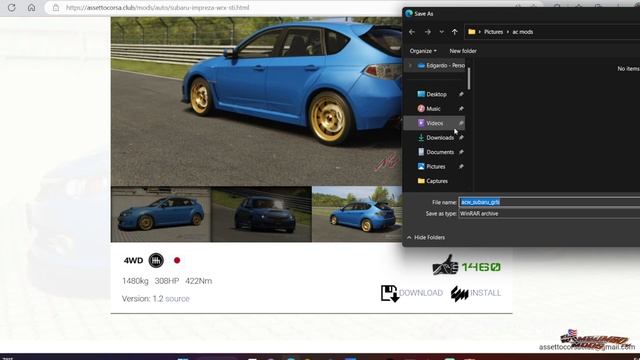640x360 pixels.
Task: Open recent locations dropdown in Save As
Action: [441, 32]
